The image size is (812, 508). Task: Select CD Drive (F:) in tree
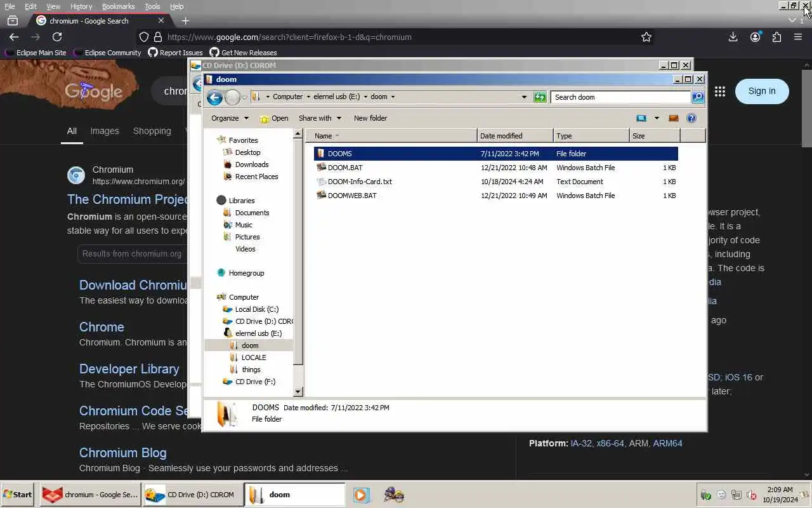(x=249, y=382)
